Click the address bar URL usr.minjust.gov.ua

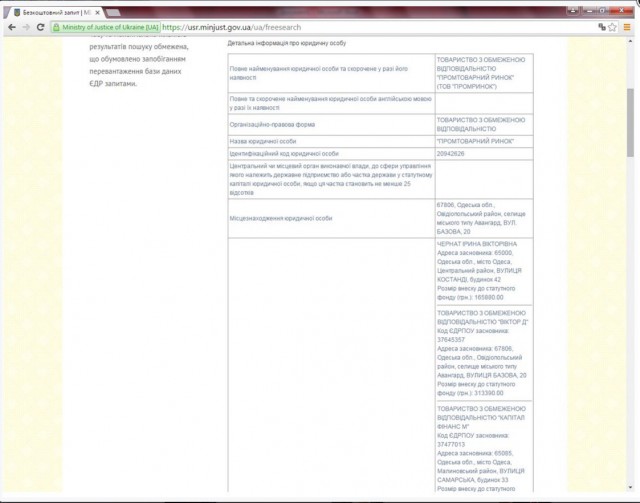231,27
